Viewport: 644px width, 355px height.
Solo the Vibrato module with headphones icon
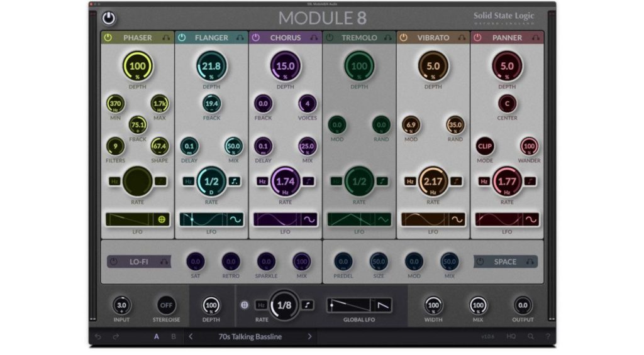pyautogui.click(x=462, y=37)
